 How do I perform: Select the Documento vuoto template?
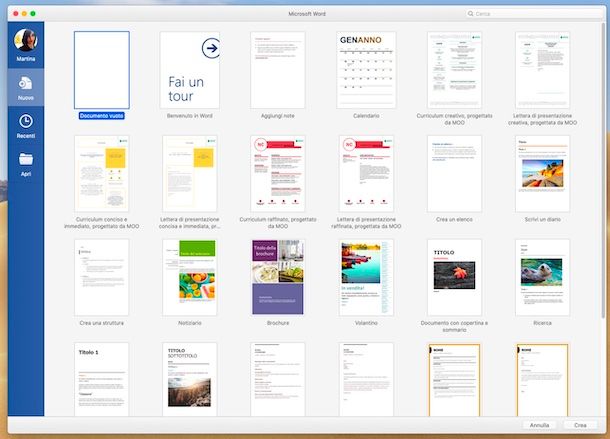coord(102,70)
